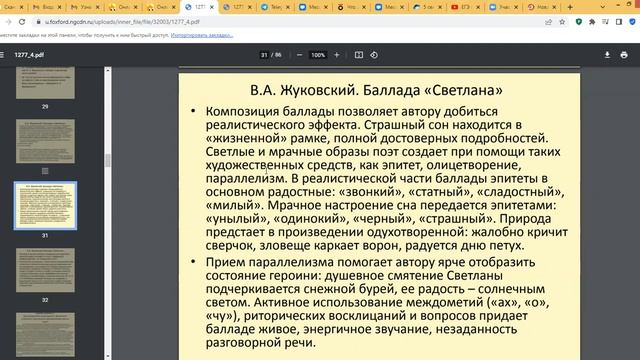Close the YouTube tab

point(478,7)
